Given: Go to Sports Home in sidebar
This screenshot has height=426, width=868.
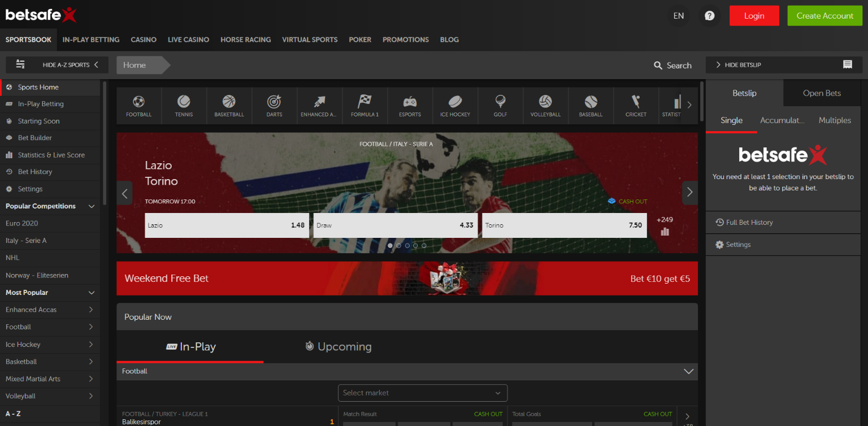Looking at the screenshot, I should (50, 87).
